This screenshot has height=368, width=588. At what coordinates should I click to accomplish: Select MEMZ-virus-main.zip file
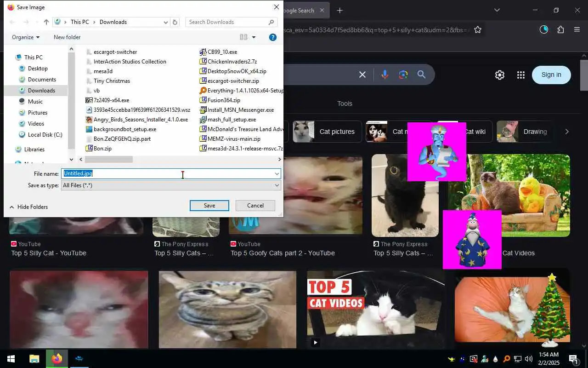(x=234, y=139)
